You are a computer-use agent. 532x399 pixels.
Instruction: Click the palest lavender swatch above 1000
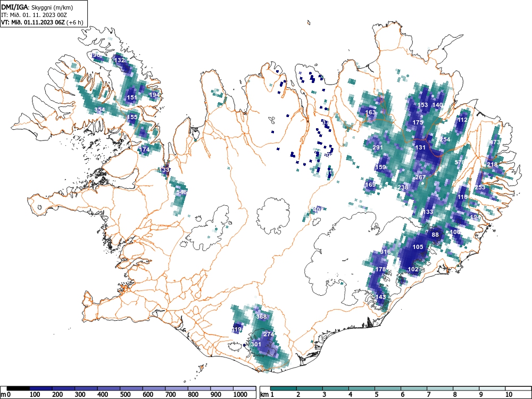point(244,388)
